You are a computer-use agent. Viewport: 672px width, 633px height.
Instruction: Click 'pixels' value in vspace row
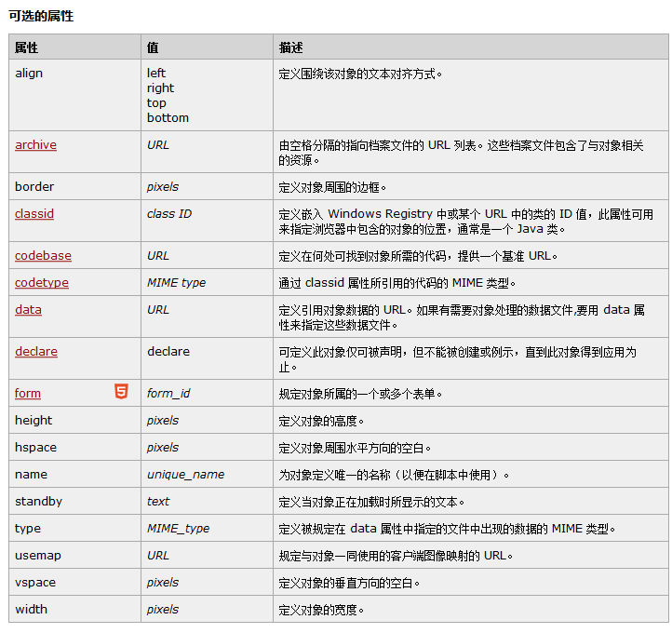[163, 583]
